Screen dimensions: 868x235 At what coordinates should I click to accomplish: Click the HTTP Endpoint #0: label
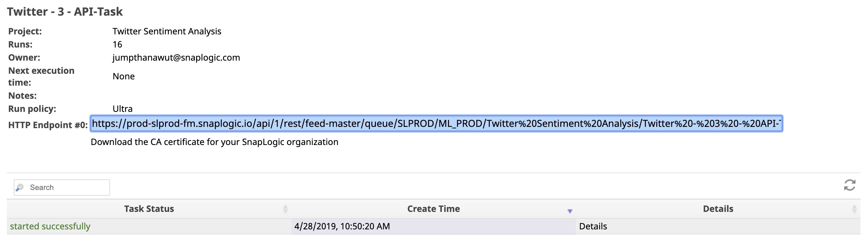[48, 125]
